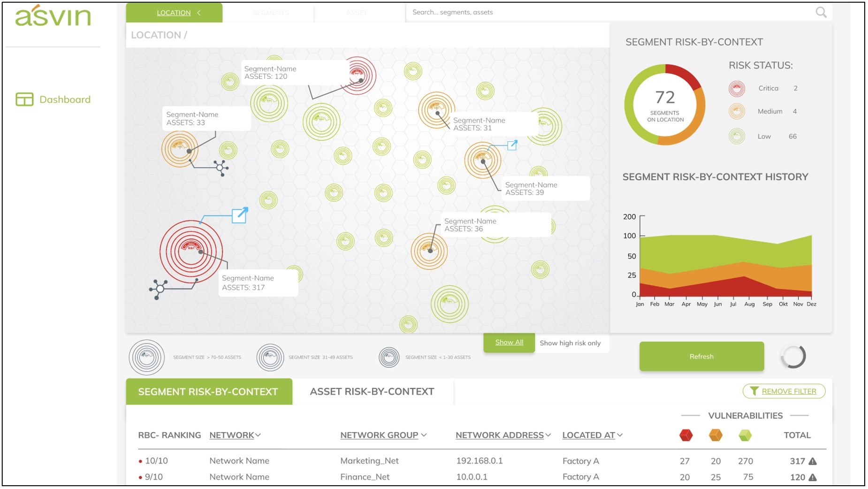Open the Dashboard sidebar icon
This screenshot has width=868, height=489.
(x=24, y=99)
